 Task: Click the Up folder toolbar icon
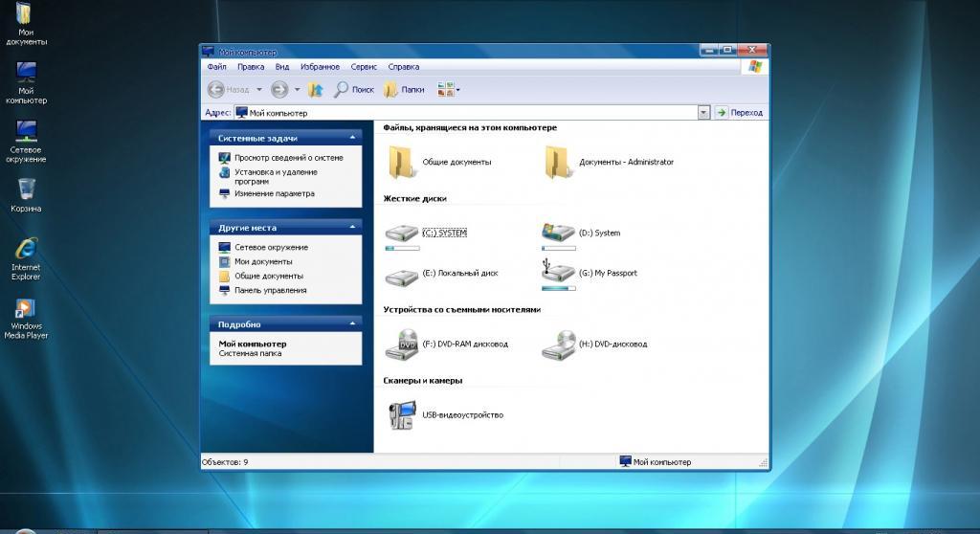click(x=316, y=89)
